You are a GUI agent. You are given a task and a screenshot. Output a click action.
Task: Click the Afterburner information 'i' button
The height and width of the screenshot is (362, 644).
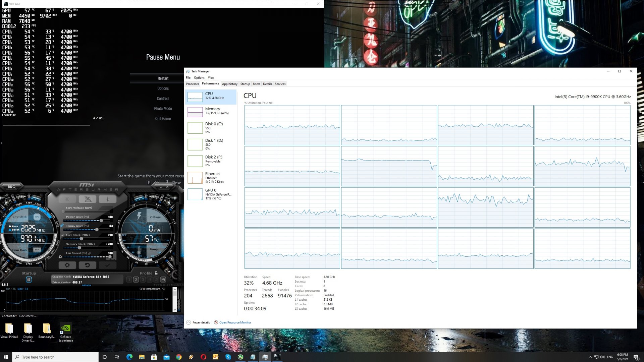(107, 199)
